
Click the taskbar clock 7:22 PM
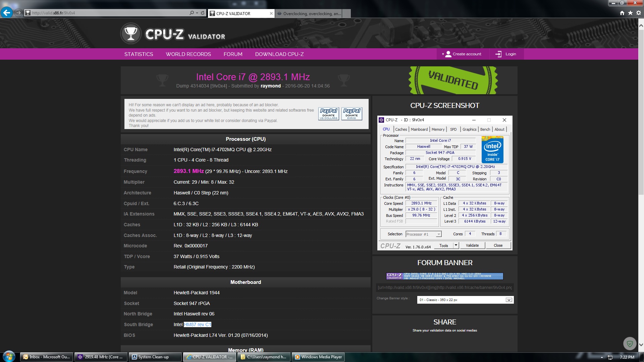point(627,357)
